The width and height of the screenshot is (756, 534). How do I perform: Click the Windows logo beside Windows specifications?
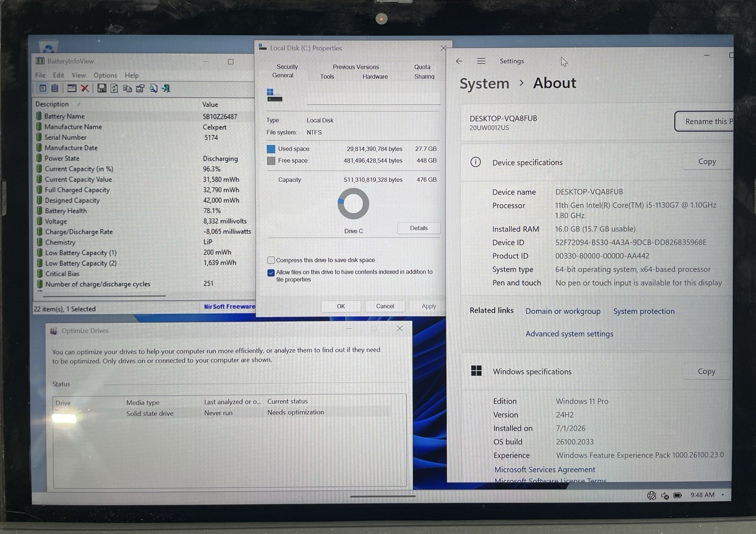coord(476,370)
